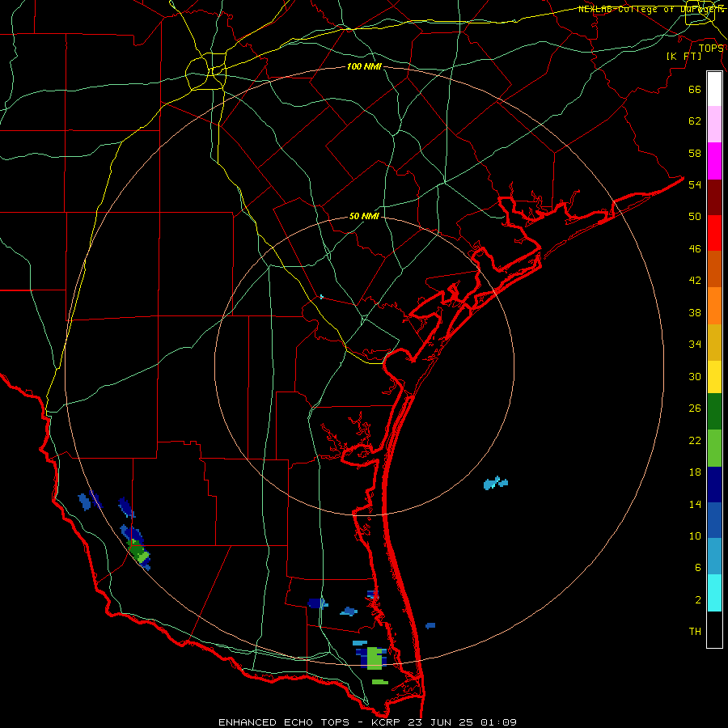The width and height of the screenshot is (728, 728).
Task: Click the medium blue legend swatch
Action: (x=714, y=520)
